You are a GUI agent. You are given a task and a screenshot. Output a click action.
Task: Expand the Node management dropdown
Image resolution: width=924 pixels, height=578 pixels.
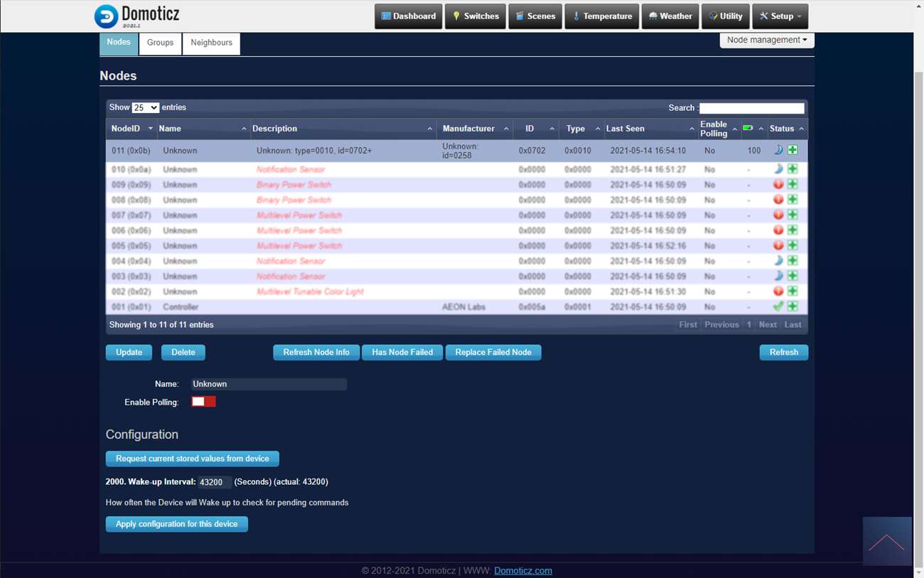(767, 40)
